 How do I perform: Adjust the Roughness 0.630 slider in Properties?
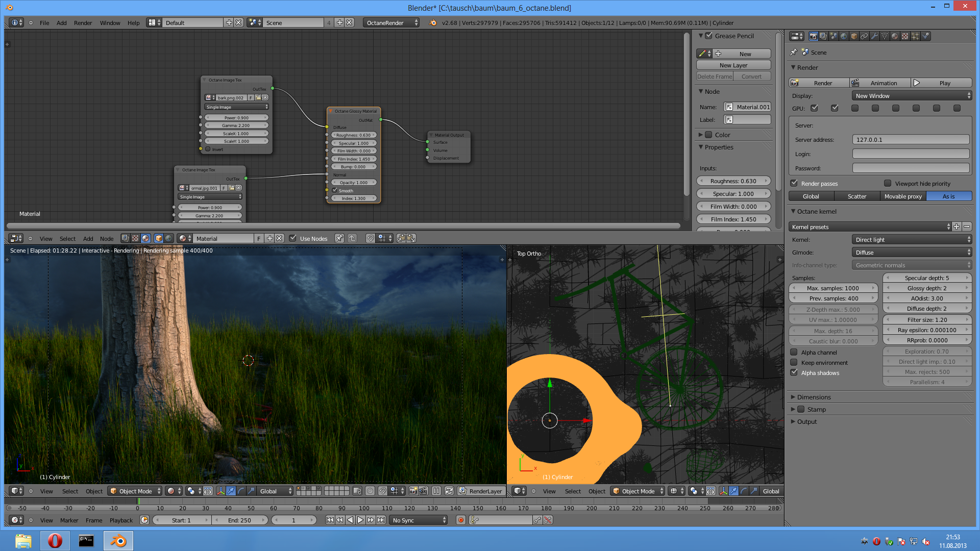pos(733,181)
